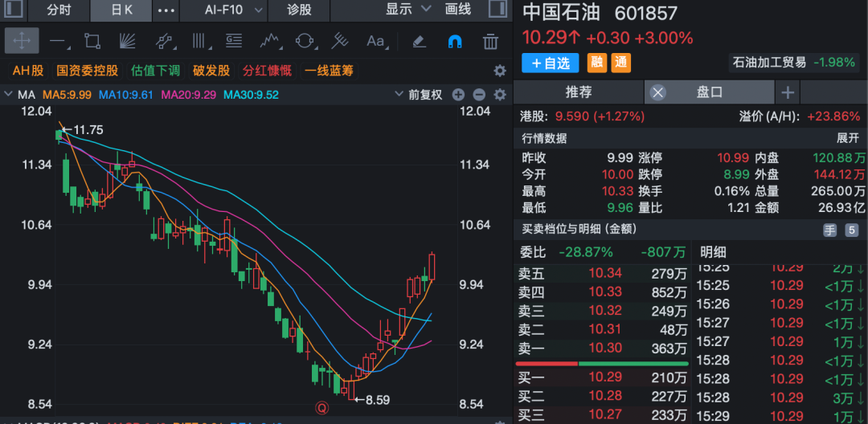This screenshot has width=868, height=424.
Task: Toggle the right sidebar panel icon
Action: [x=497, y=10]
